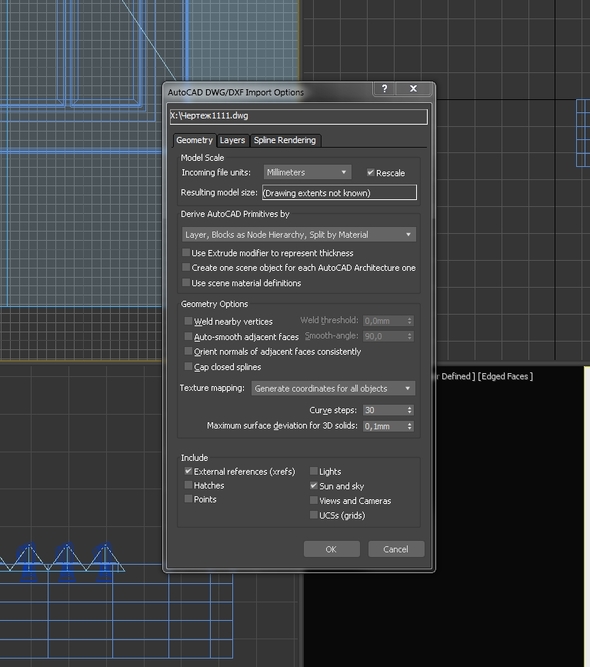
Task: Click the file path field Чертеж1111.dwg
Action: point(299,116)
